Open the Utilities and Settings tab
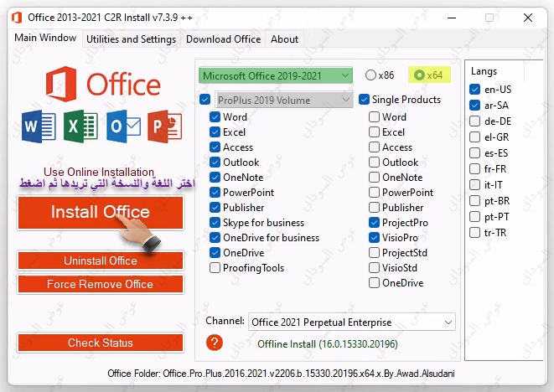Viewport: 554px width, 392px height. click(131, 39)
